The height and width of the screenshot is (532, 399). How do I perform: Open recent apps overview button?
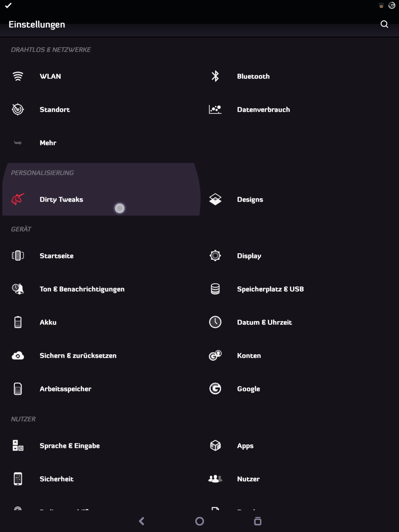point(258,521)
